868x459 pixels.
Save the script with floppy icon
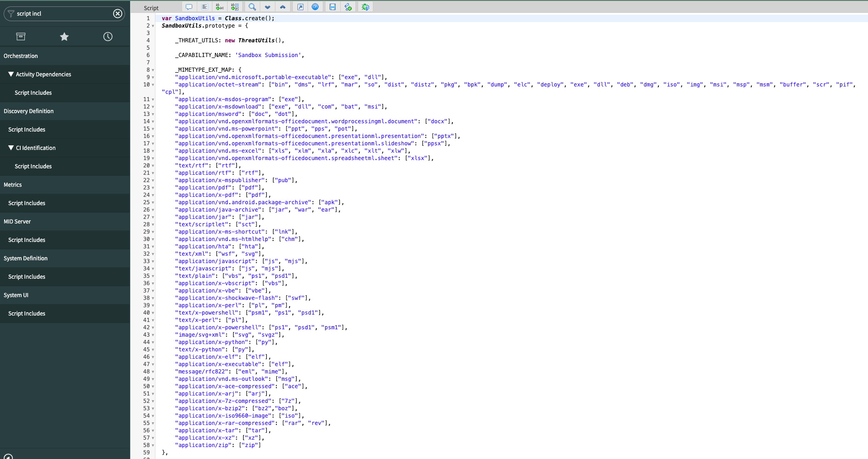[332, 7]
